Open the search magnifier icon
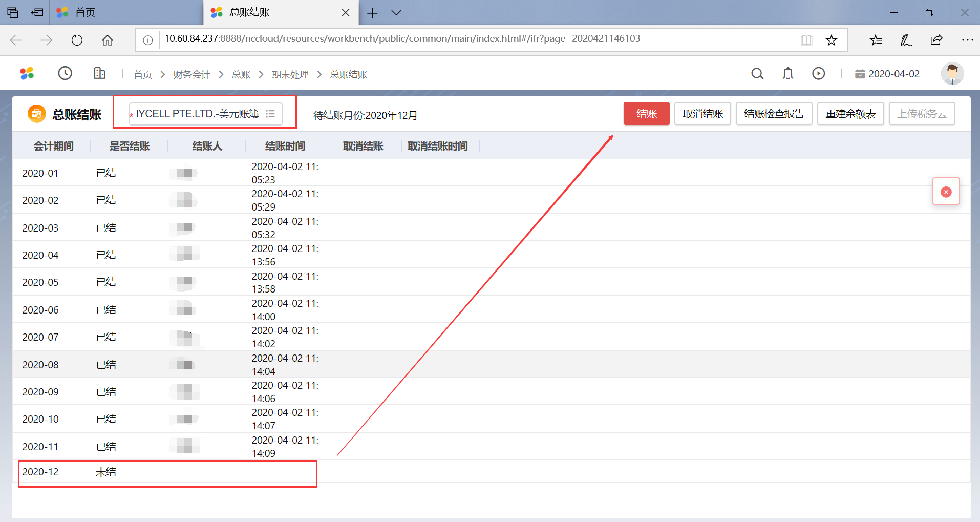 [757, 74]
